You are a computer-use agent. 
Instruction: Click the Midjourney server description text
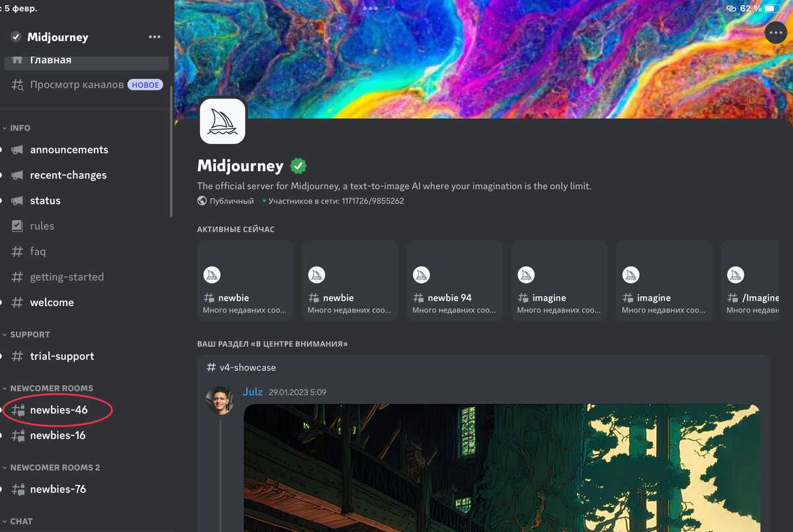(x=395, y=186)
